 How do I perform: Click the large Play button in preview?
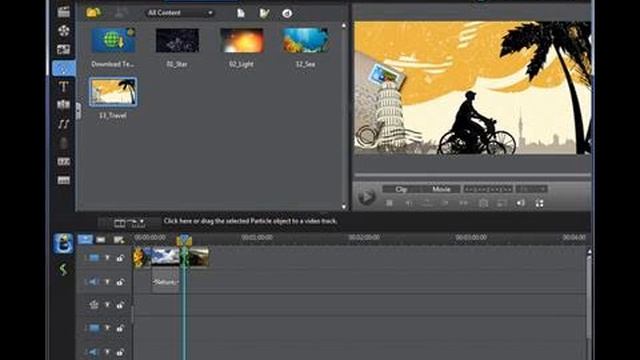(x=366, y=197)
